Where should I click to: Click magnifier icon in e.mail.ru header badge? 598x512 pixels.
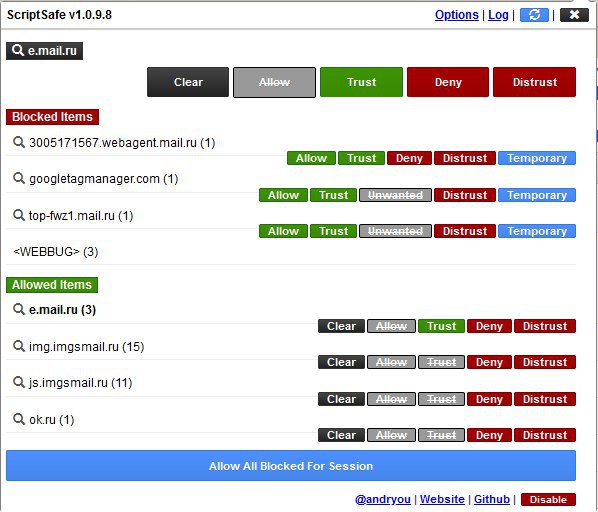click(18, 50)
